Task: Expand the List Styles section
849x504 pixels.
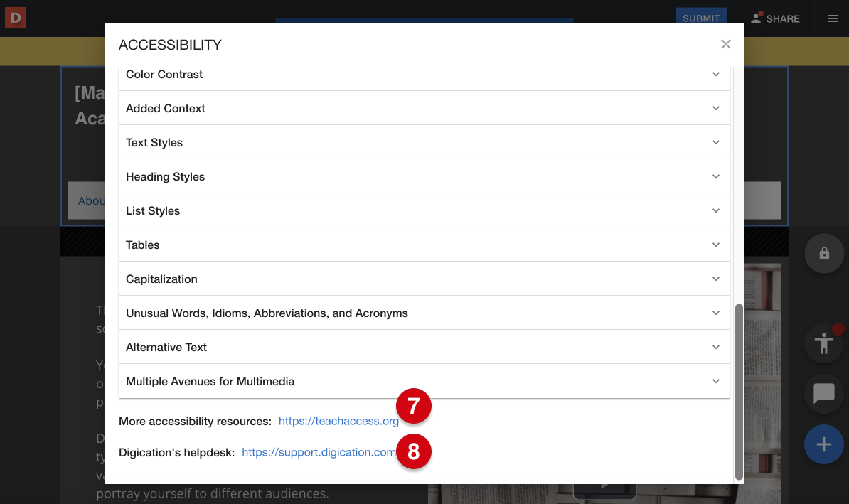Action: click(x=424, y=210)
